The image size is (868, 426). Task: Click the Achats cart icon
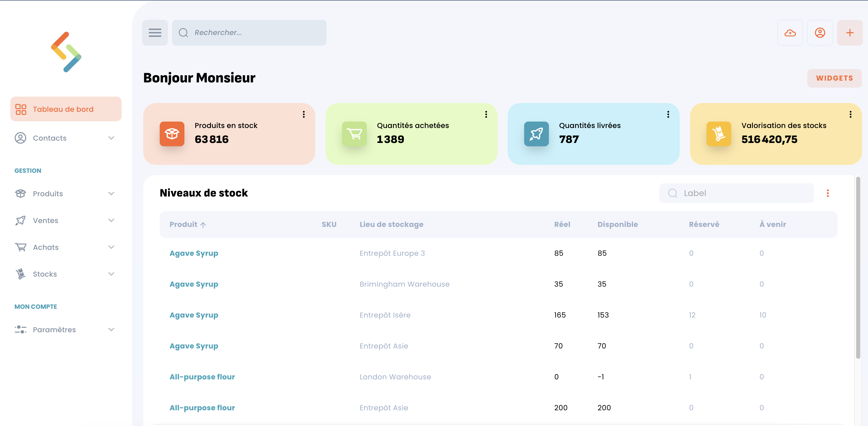click(21, 247)
